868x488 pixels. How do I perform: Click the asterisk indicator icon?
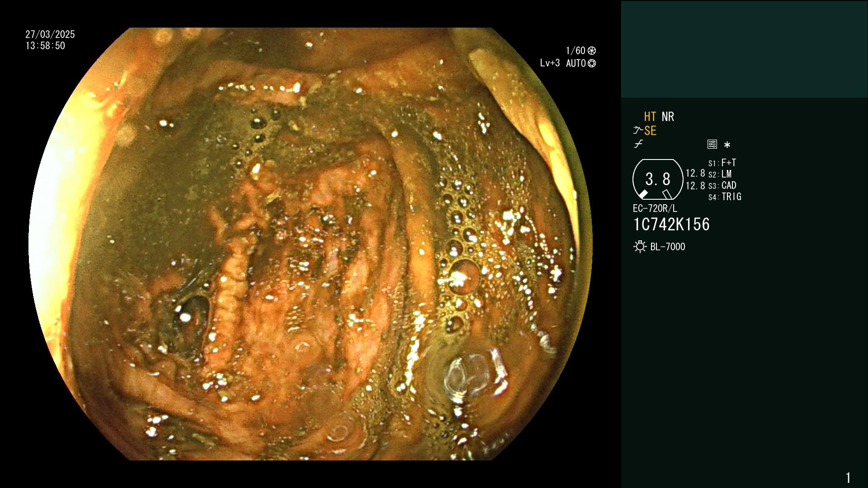pyautogui.click(x=727, y=145)
